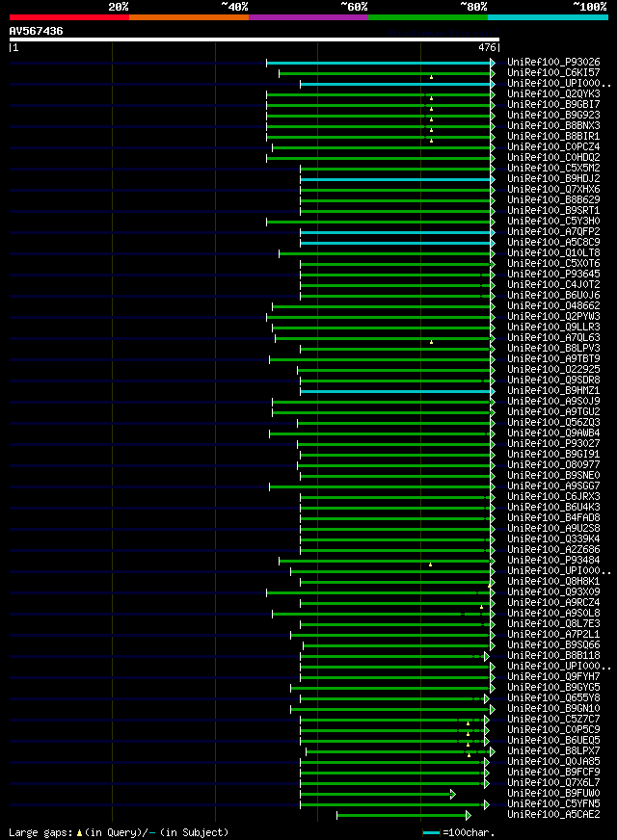
Task: Select the white AV567436 query sequence bar
Action: pos(255,39)
